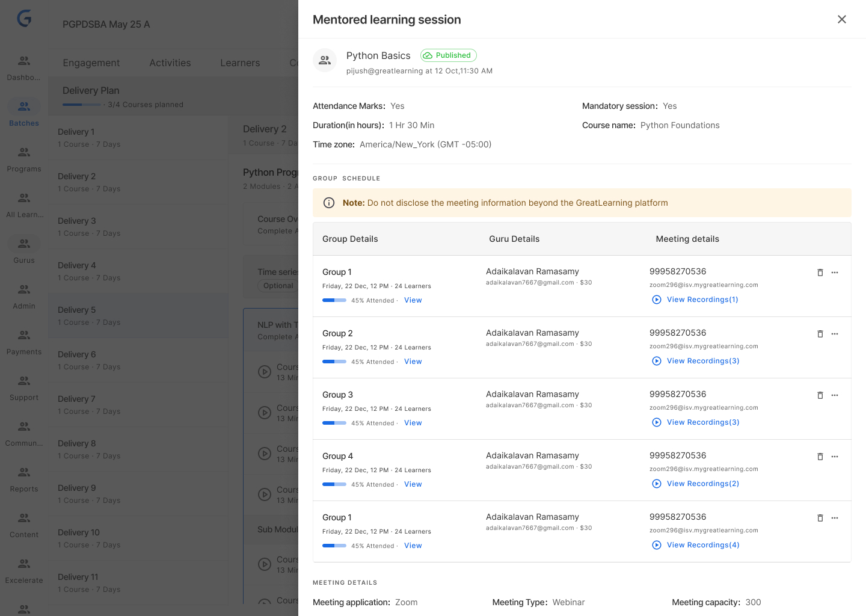Select Delivery 7 in delivery plan
Image resolution: width=866 pixels, height=616 pixels.
click(x=138, y=405)
